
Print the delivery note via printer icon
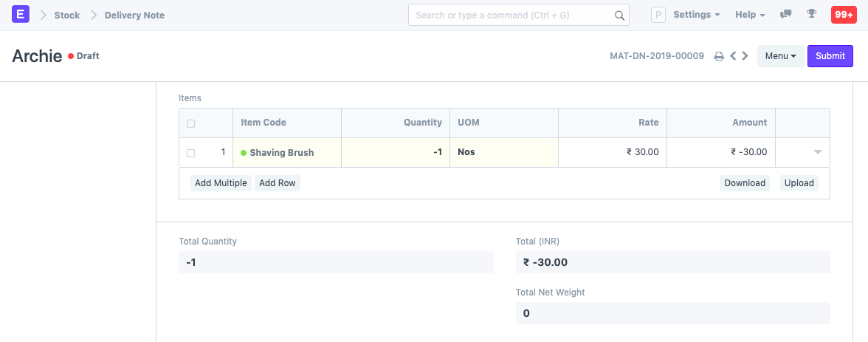point(719,56)
